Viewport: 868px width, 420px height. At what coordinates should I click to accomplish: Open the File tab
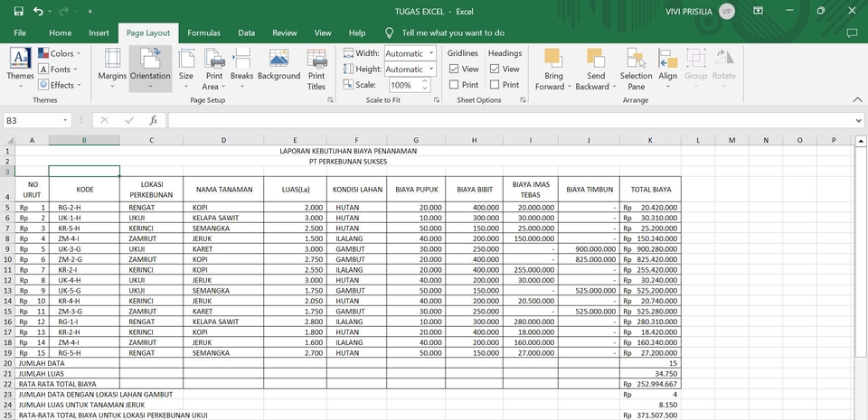(x=20, y=33)
